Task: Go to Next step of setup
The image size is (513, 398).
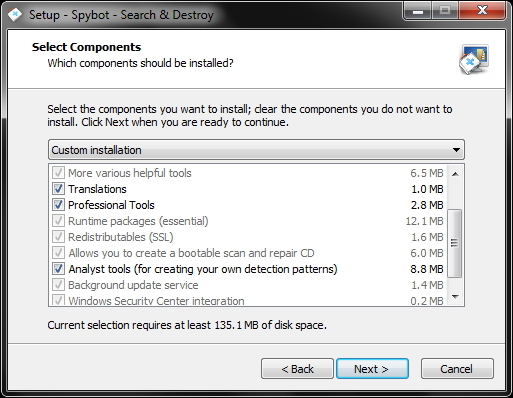Action: pyautogui.click(x=372, y=369)
